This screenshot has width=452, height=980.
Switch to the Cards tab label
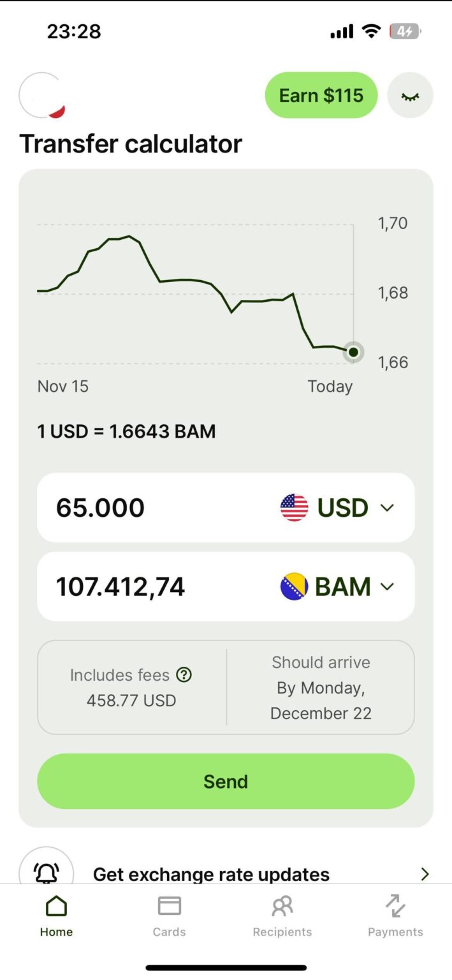pos(169,932)
